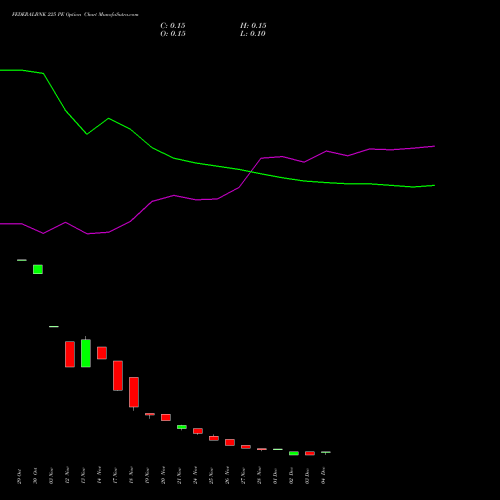Click the 21 Nov date label
Viewport: 500px width, 500px height.
tap(179, 476)
